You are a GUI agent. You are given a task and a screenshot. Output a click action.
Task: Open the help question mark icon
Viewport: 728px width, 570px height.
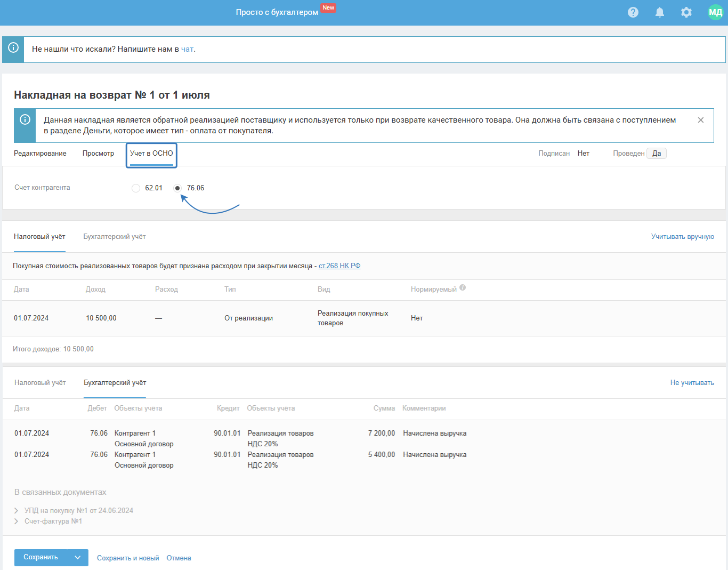pyautogui.click(x=633, y=12)
